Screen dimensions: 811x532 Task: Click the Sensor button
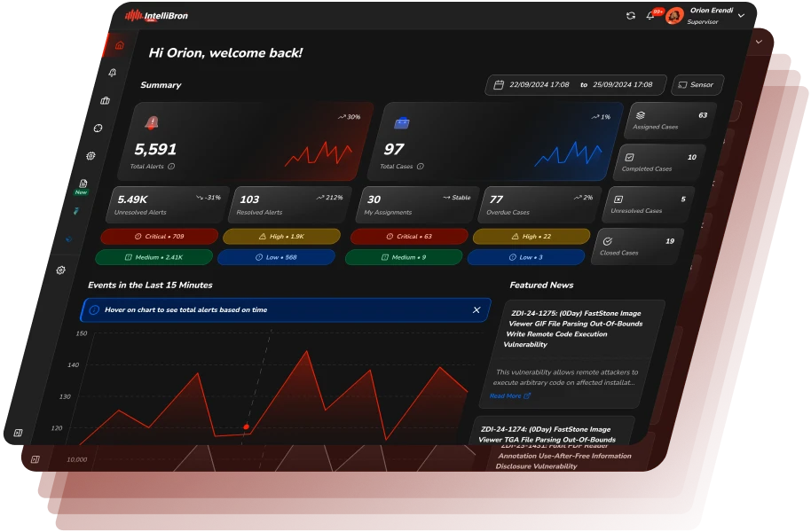tap(697, 84)
